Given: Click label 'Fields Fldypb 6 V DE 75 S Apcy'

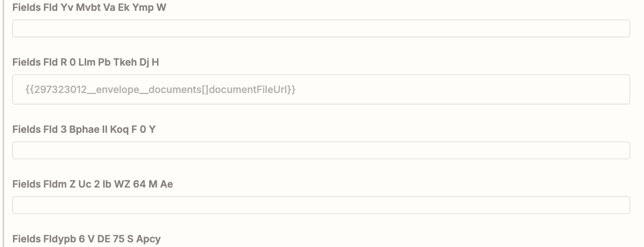Looking at the screenshot, I should pos(86,239).
